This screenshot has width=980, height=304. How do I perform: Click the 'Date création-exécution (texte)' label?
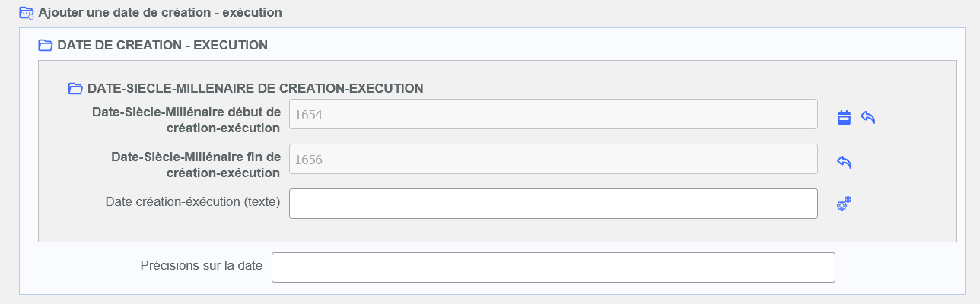[x=192, y=201]
